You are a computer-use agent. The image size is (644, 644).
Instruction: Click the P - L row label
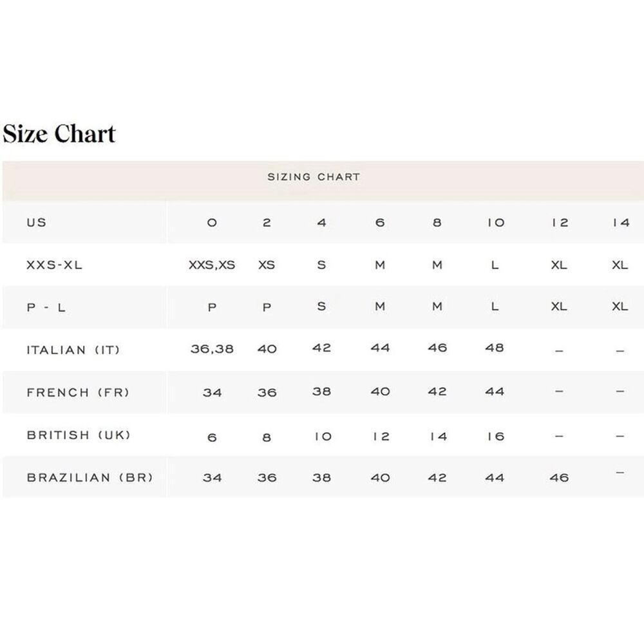[46, 307]
